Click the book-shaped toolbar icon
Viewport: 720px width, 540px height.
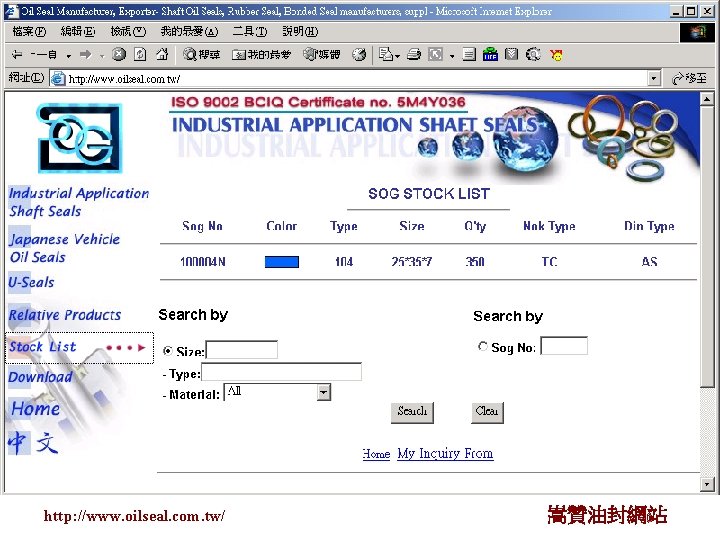[x=511, y=55]
